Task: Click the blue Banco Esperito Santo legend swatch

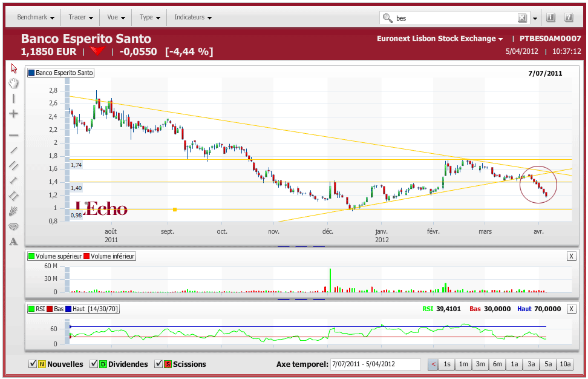Action: (31, 73)
